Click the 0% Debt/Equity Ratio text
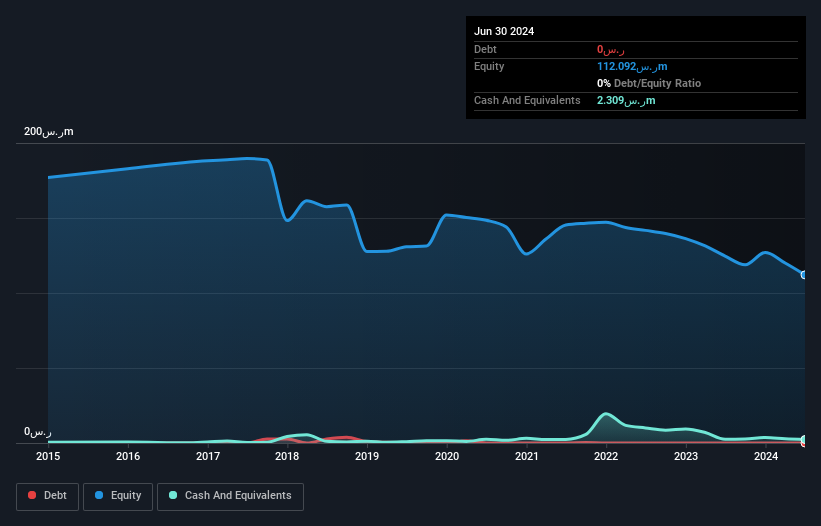821x526 pixels. tap(649, 83)
